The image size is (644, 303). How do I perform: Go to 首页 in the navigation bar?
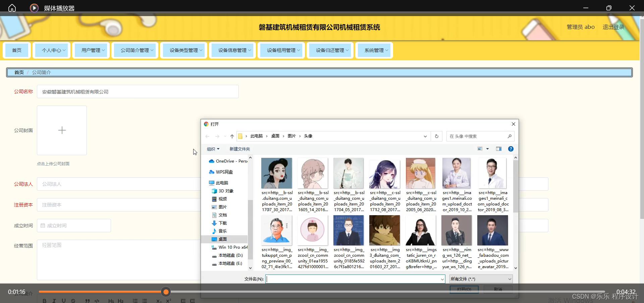[x=17, y=50]
